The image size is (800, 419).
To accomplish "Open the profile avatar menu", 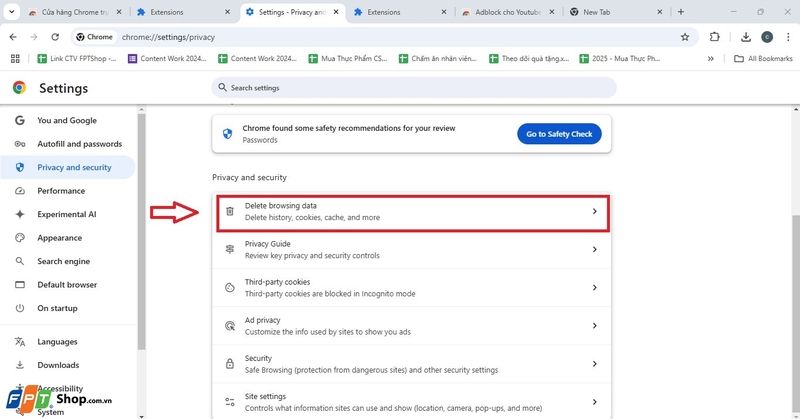I will click(x=767, y=37).
